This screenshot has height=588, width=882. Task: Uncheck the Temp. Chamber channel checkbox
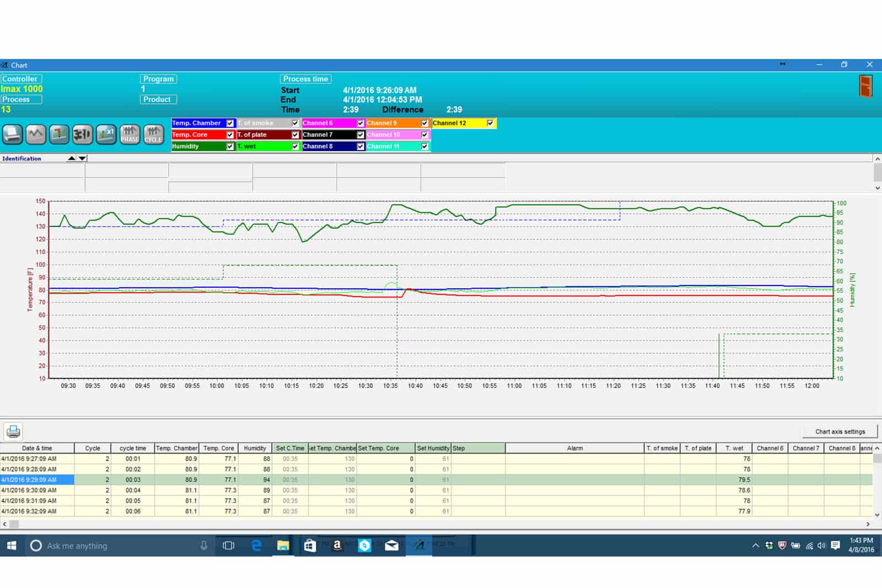click(230, 123)
